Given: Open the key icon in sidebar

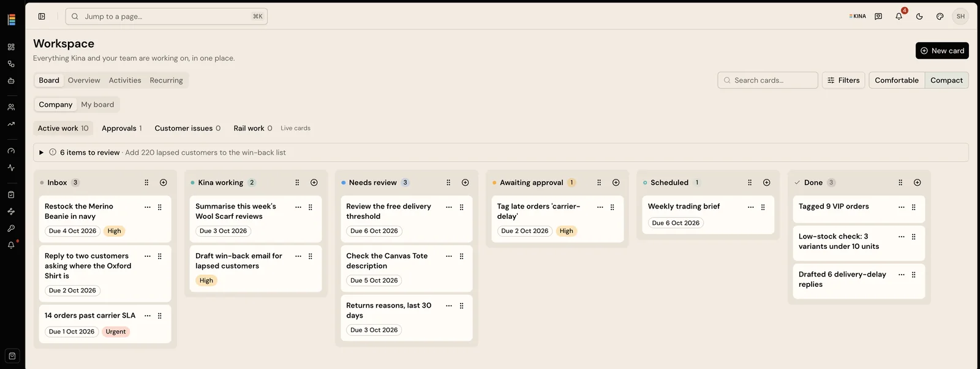Looking at the screenshot, I should (11, 228).
